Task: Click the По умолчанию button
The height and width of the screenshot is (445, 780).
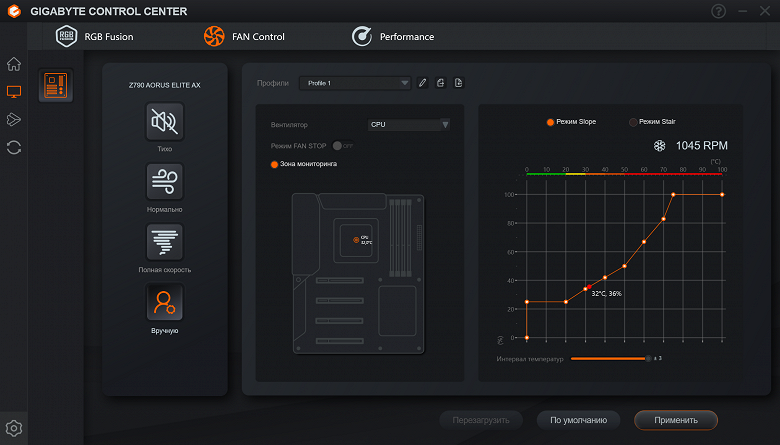Action: [x=579, y=420]
